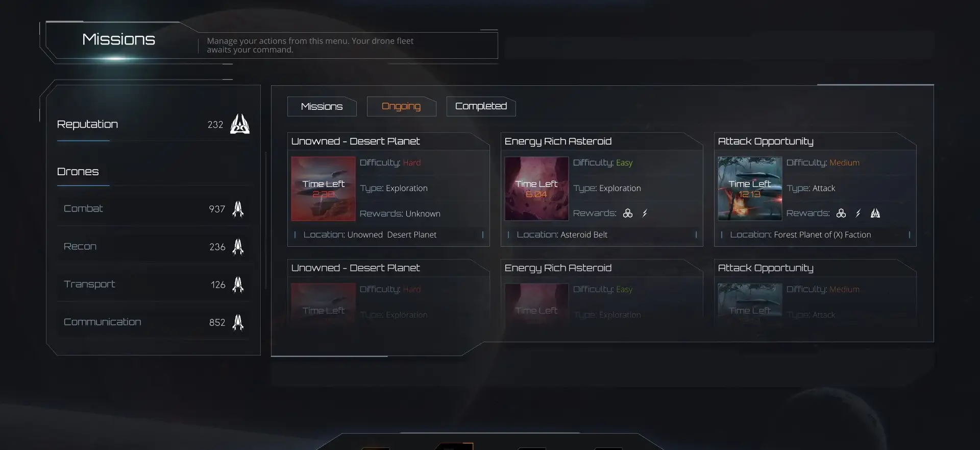980x450 pixels.
Task: Switch to the Missions tab
Action: pyautogui.click(x=322, y=106)
